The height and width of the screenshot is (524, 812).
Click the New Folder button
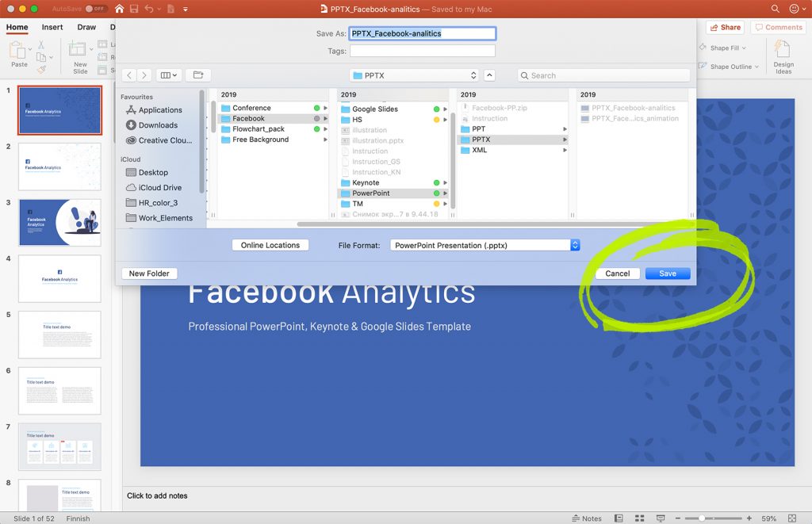click(x=149, y=273)
